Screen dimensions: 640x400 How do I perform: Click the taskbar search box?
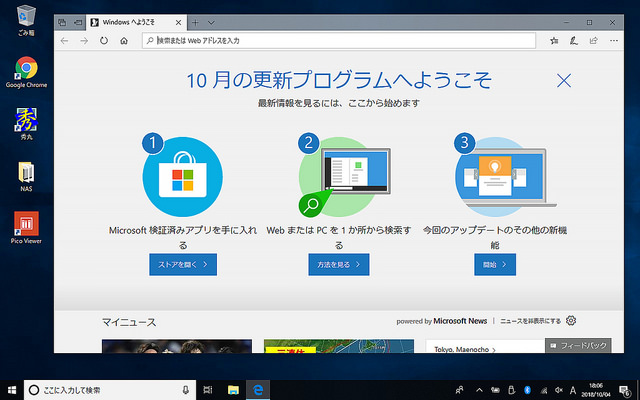[x=110, y=390]
